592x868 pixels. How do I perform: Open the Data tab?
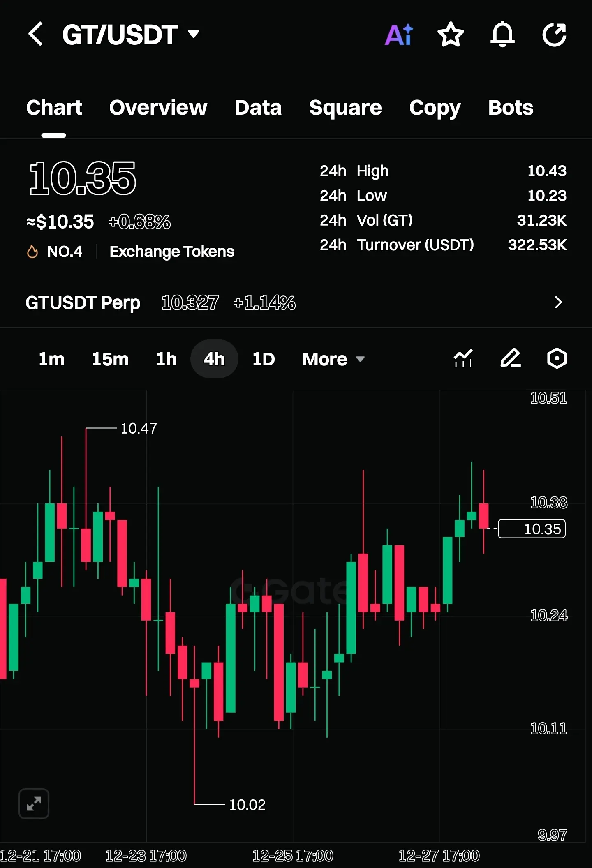click(258, 108)
